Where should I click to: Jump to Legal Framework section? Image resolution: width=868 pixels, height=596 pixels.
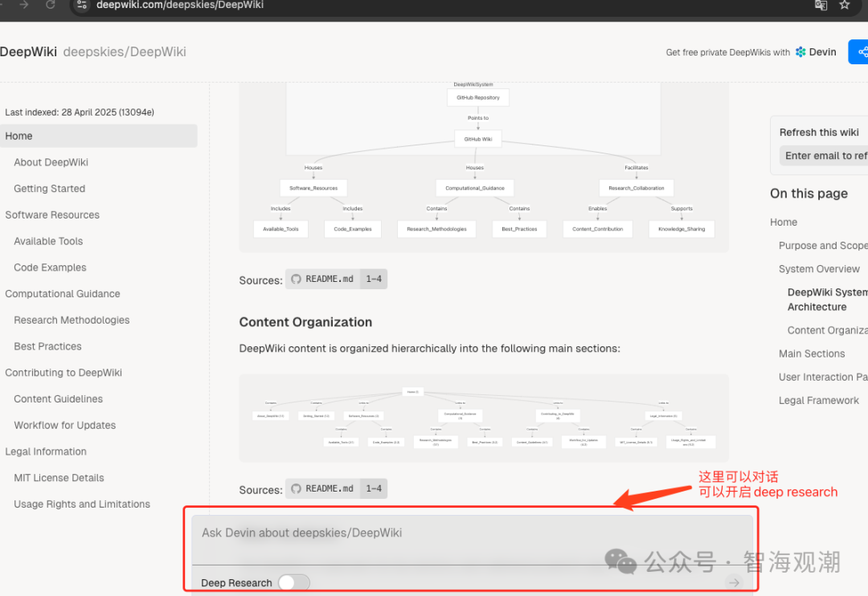(819, 400)
